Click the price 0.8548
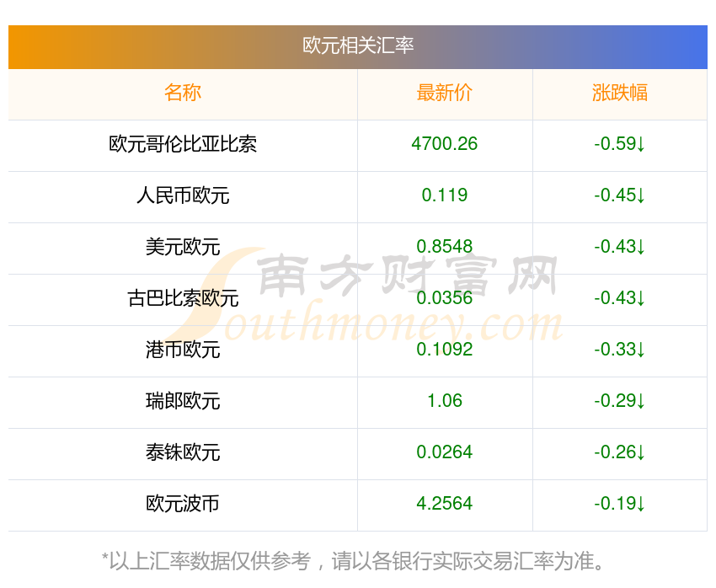 (444, 247)
